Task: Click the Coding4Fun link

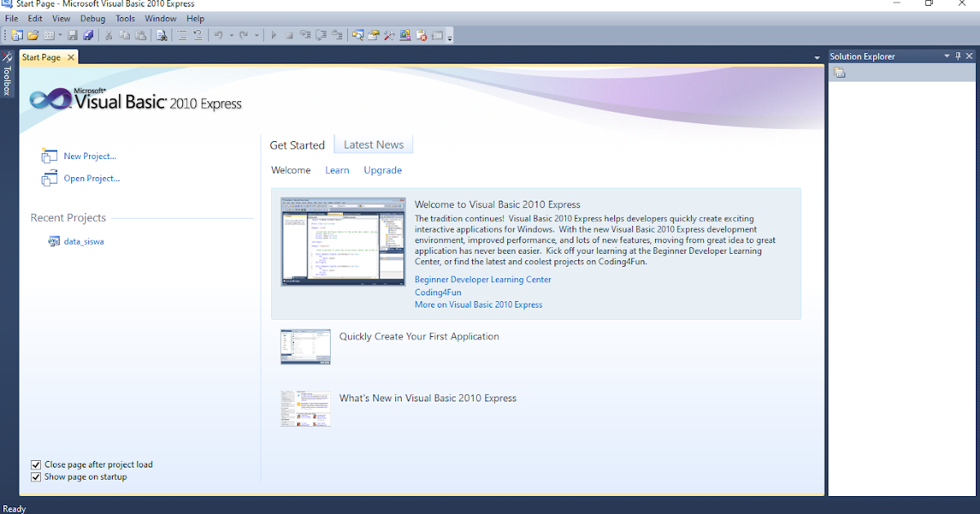Action: click(438, 291)
